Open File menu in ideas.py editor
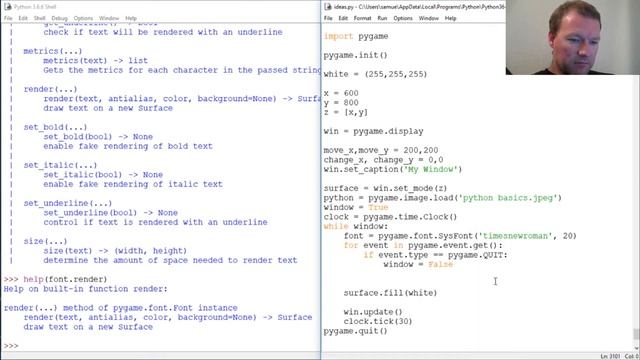The image size is (640, 360). (x=328, y=18)
